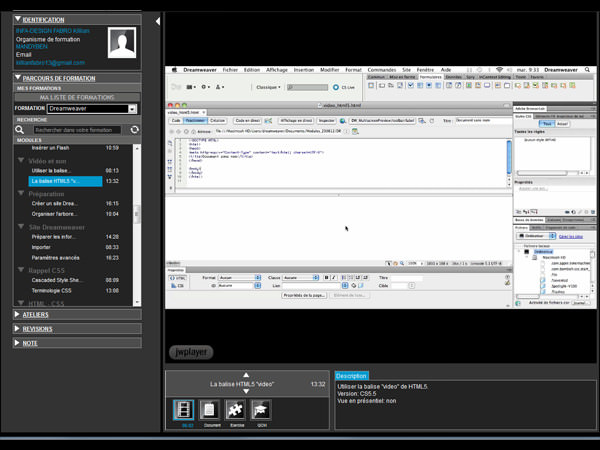Click the point-to-file icon next to Lien

tap(354, 285)
